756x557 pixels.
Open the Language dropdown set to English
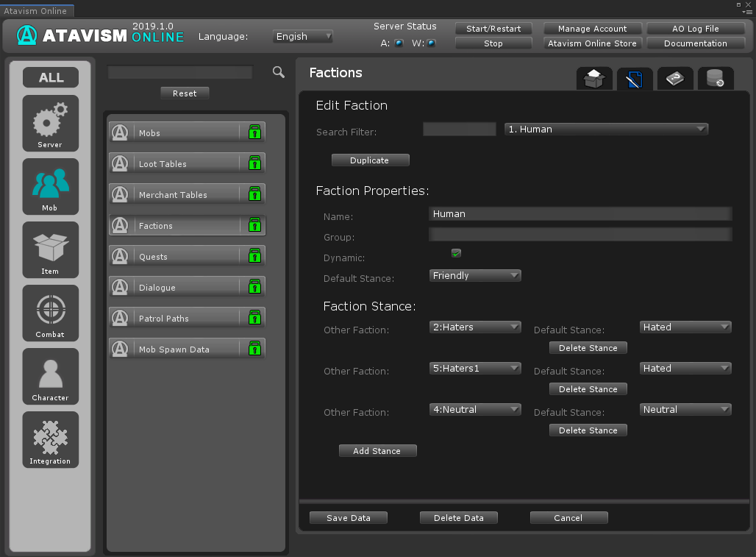tap(303, 36)
